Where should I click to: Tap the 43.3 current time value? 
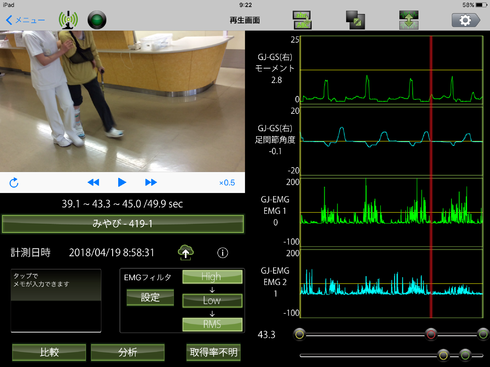pyautogui.click(x=266, y=334)
